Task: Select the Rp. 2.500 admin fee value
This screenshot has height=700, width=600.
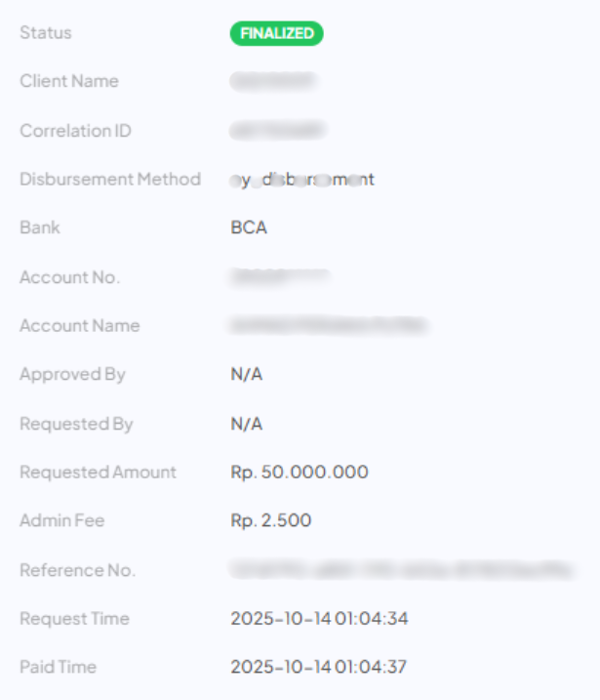Action: click(x=271, y=521)
